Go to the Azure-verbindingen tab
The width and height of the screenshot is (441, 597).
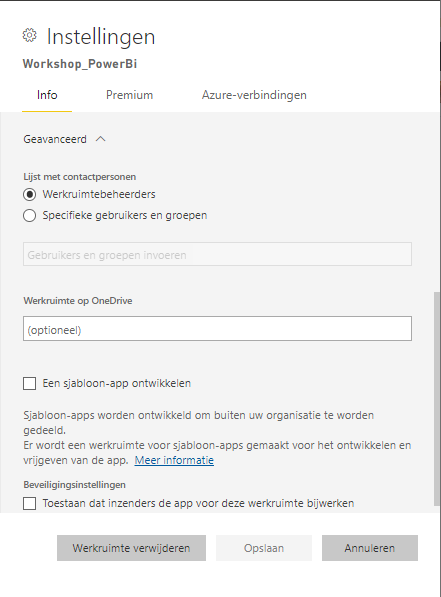pos(254,95)
